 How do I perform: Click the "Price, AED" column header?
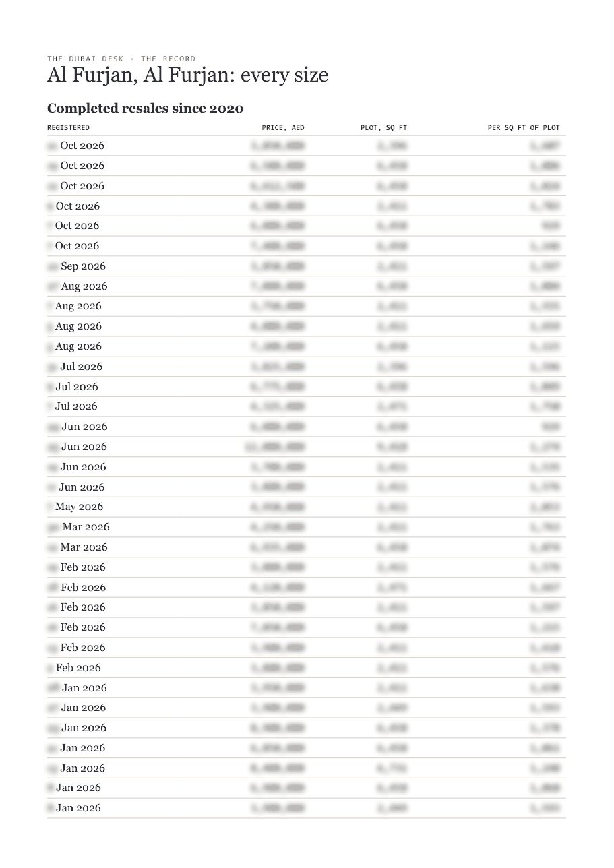[x=283, y=127]
